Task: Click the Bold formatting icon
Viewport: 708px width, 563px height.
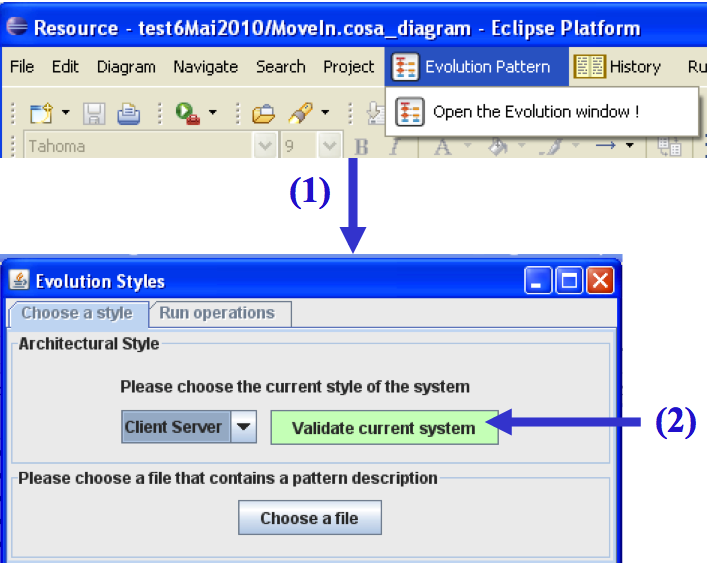Action: click(362, 147)
